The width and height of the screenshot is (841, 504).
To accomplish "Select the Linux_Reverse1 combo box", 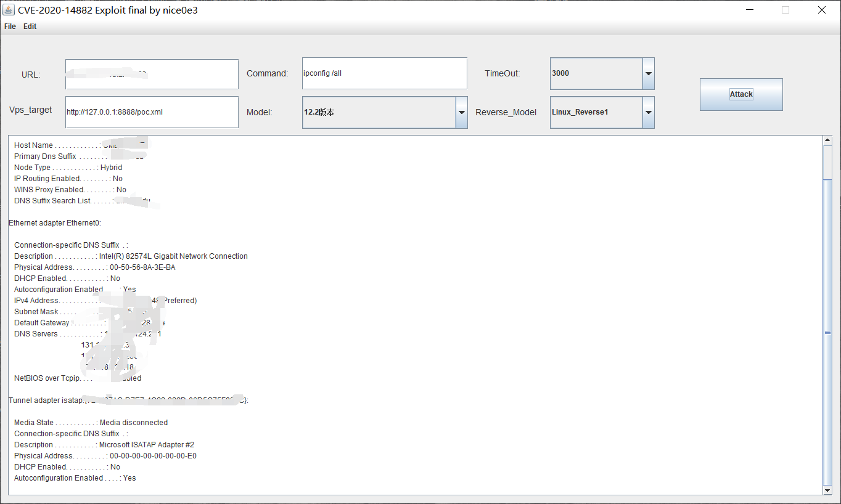I will tap(602, 112).
